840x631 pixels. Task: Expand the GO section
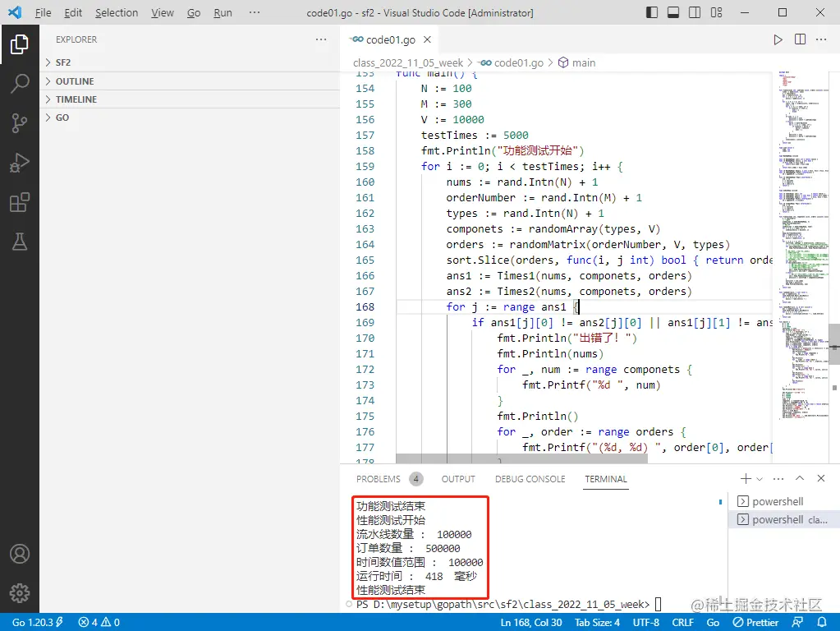[190, 117]
